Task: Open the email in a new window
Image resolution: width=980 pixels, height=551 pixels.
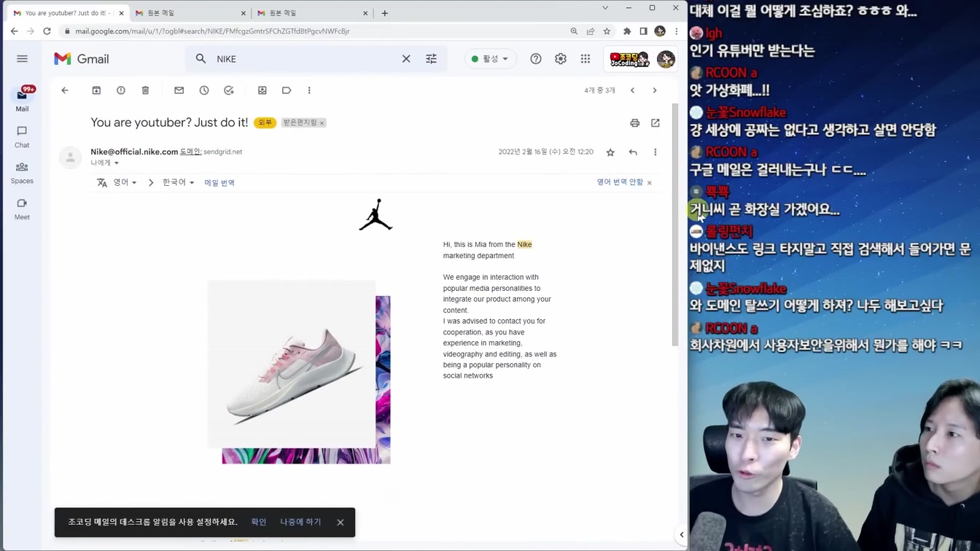Action: tap(656, 123)
